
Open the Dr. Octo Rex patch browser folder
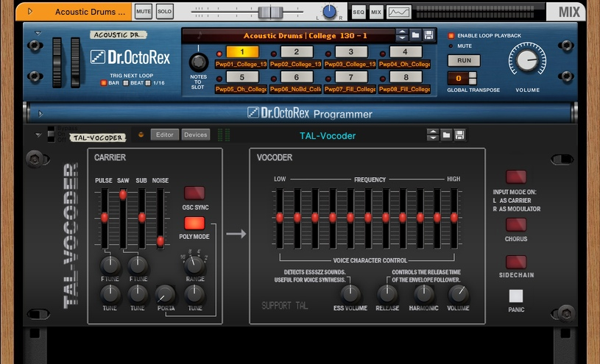point(415,35)
